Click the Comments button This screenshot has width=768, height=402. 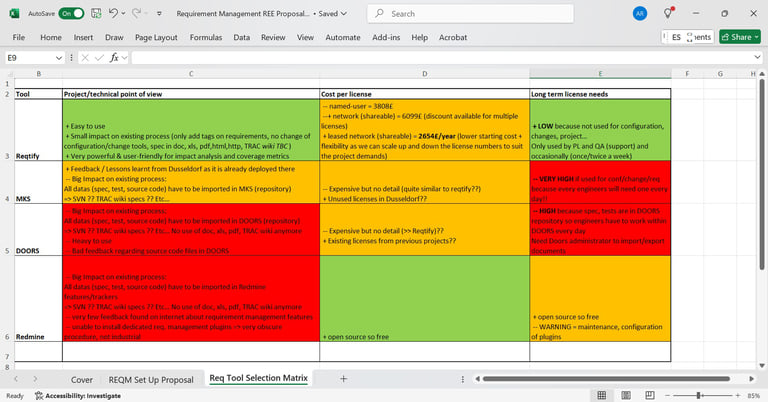[688, 37]
